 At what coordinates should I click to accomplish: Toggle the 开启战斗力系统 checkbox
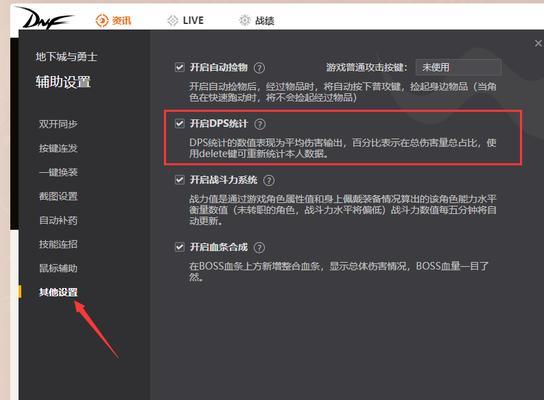click(179, 180)
